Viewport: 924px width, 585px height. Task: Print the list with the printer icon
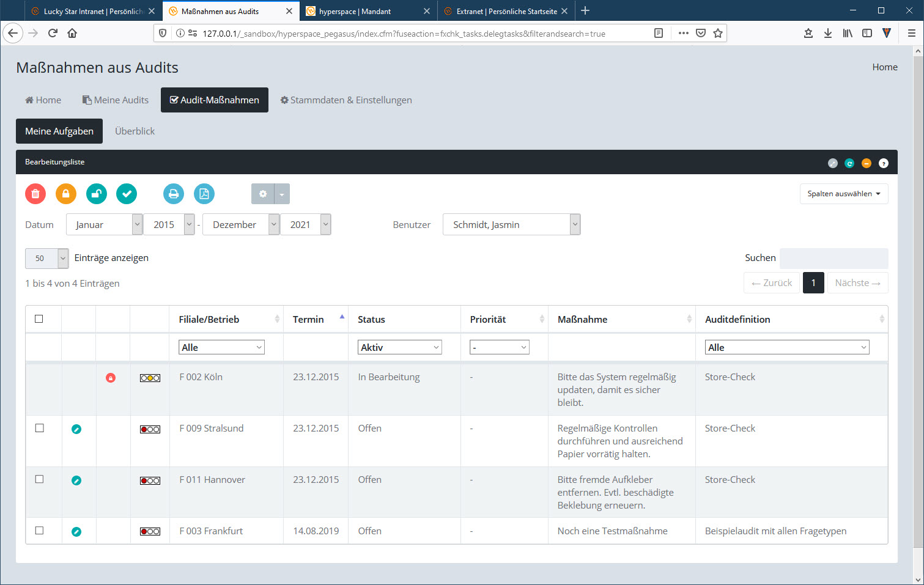coord(174,194)
